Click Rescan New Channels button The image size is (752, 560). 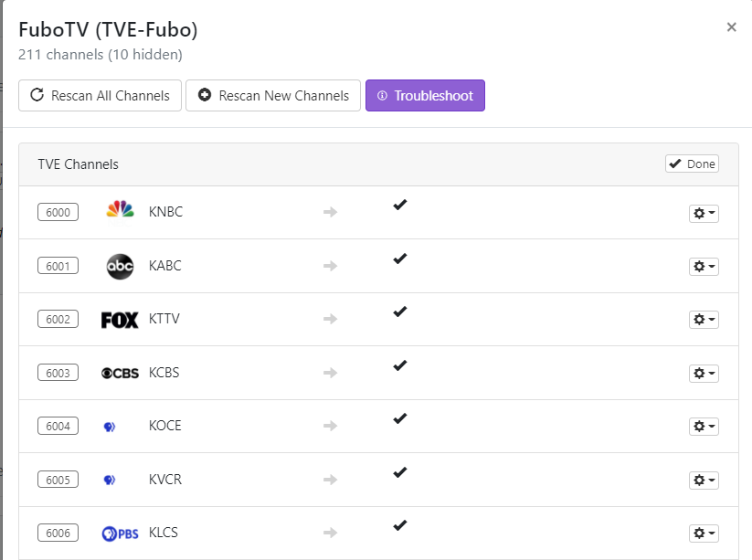pyautogui.click(x=272, y=95)
